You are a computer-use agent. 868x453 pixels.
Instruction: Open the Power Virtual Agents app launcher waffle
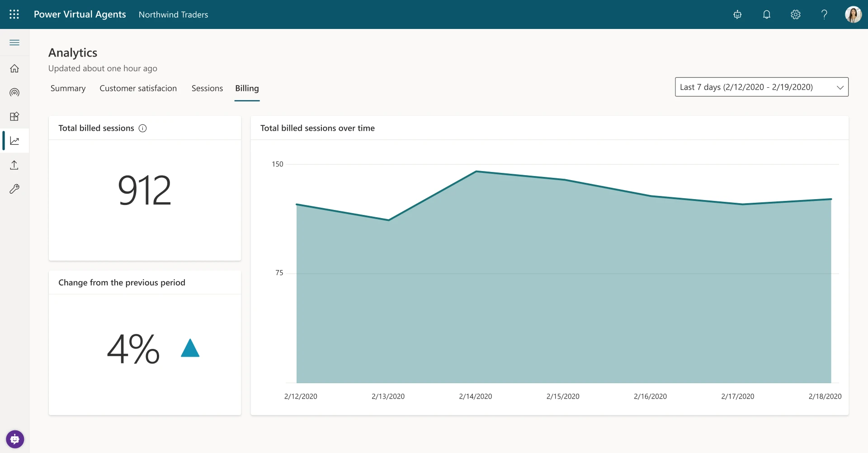pyautogui.click(x=14, y=14)
